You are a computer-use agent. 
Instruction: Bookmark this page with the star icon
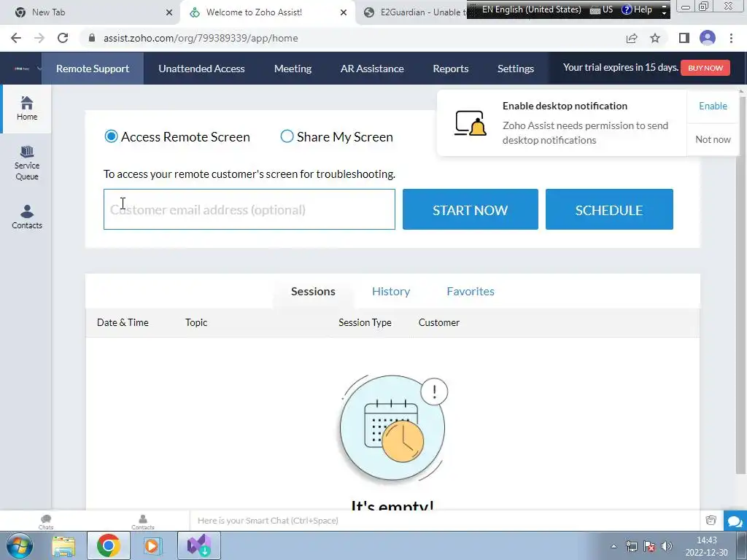tap(655, 38)
